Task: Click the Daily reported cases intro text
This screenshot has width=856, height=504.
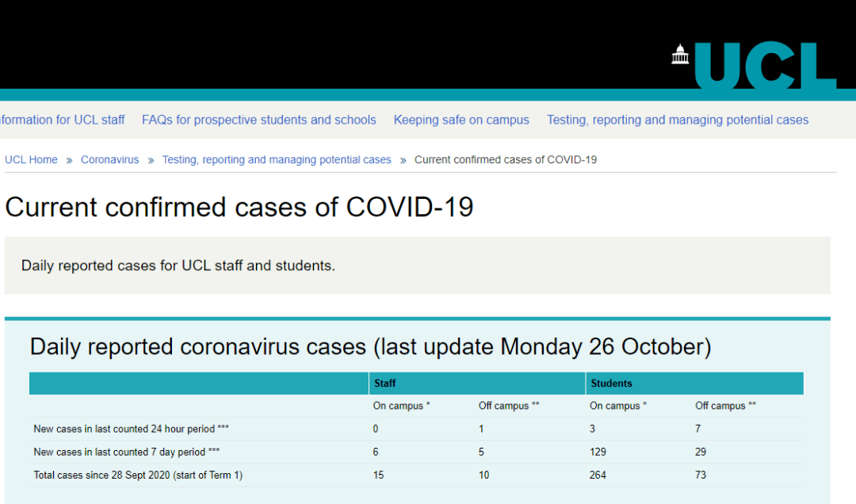Action: (178, 266)
